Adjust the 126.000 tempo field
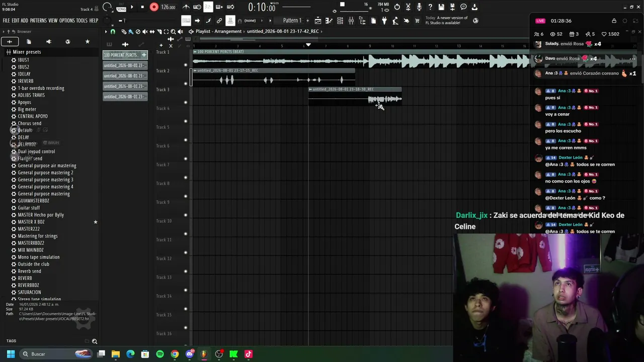This screenshot has height=362, width=644. point(168,7)
